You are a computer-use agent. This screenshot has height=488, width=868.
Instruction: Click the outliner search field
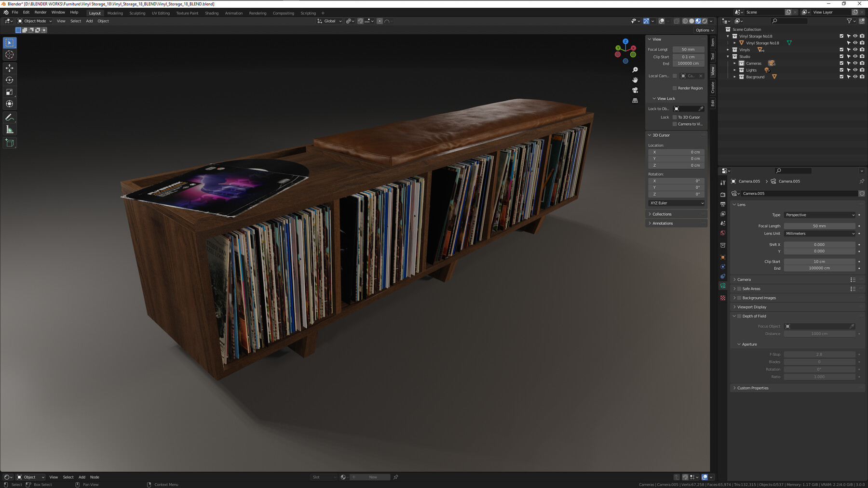[789, 21]
